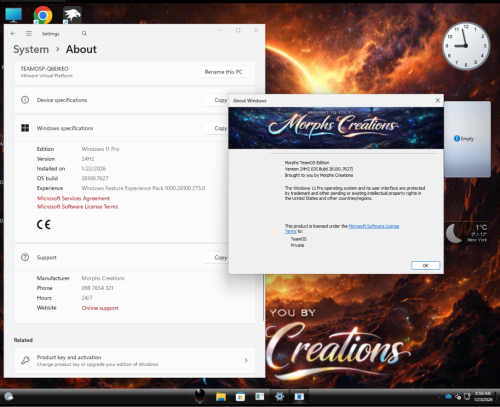Click the Rename this PC button
The height and width of the screenshot is (407, 500).
(x=223, y=72)
